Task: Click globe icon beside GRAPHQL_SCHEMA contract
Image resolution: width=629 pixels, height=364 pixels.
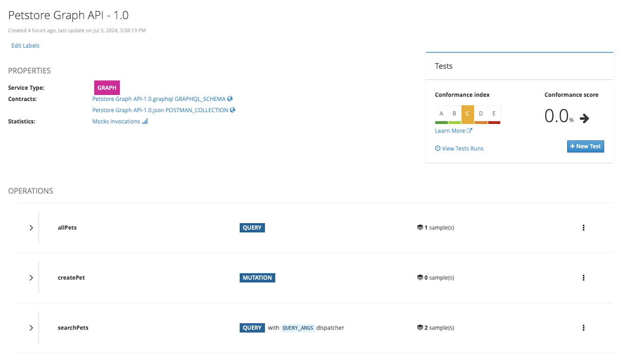Action: click(230, 99)
